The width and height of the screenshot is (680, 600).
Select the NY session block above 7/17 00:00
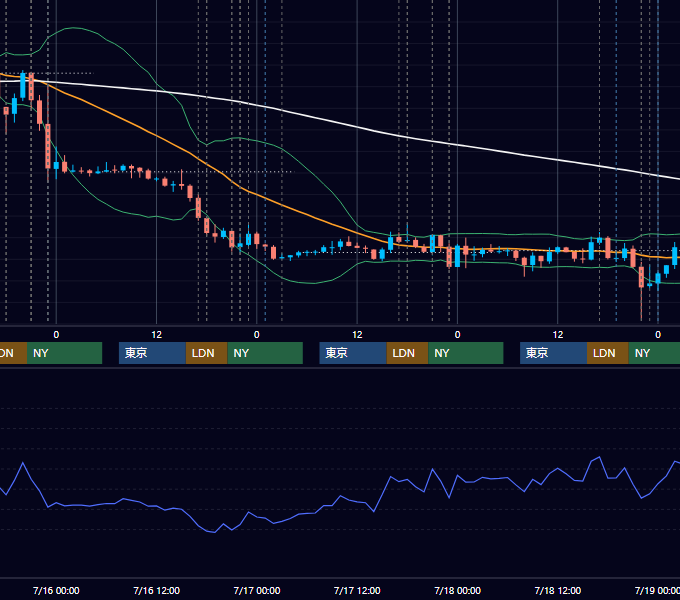(x=265, y=353)
